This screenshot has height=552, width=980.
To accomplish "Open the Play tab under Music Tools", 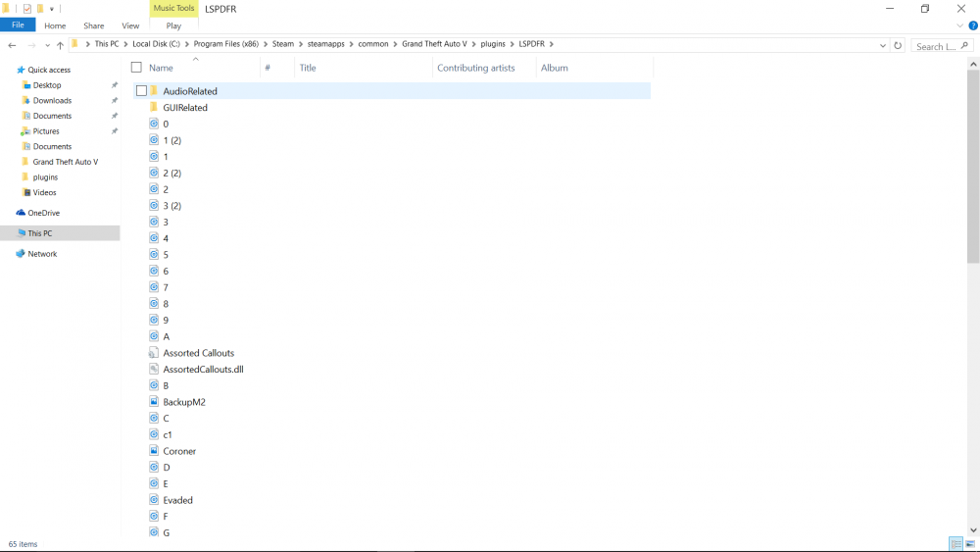I will coord(173,25).
